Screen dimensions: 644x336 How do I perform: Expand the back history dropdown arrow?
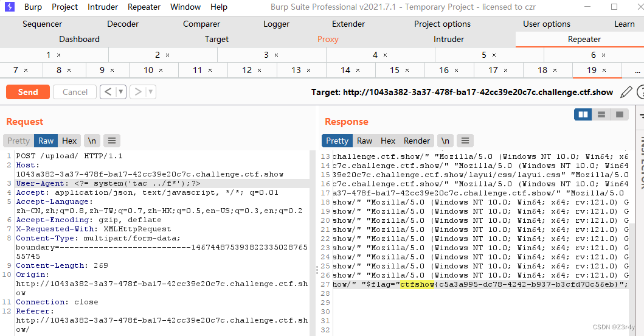tap(121, 92)
